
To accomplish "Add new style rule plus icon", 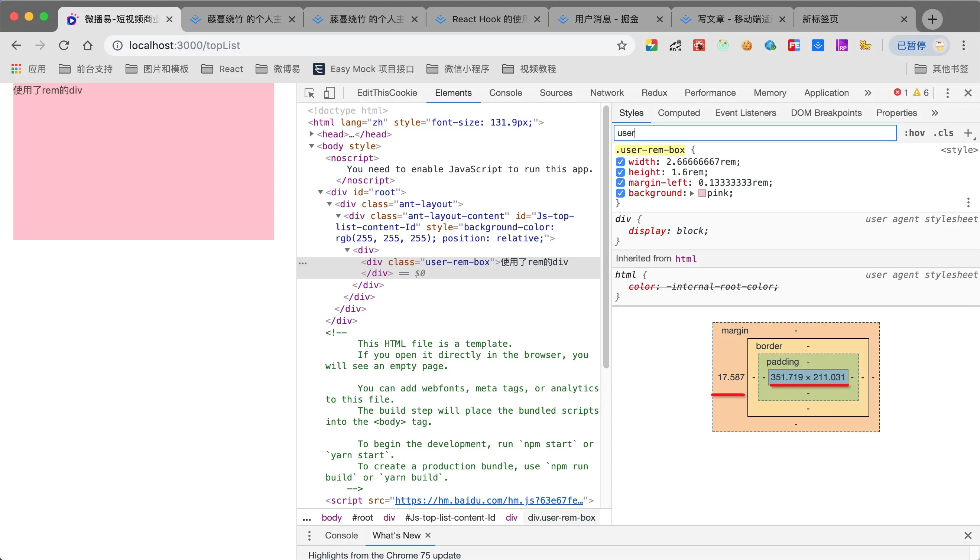I will point(968,133).
